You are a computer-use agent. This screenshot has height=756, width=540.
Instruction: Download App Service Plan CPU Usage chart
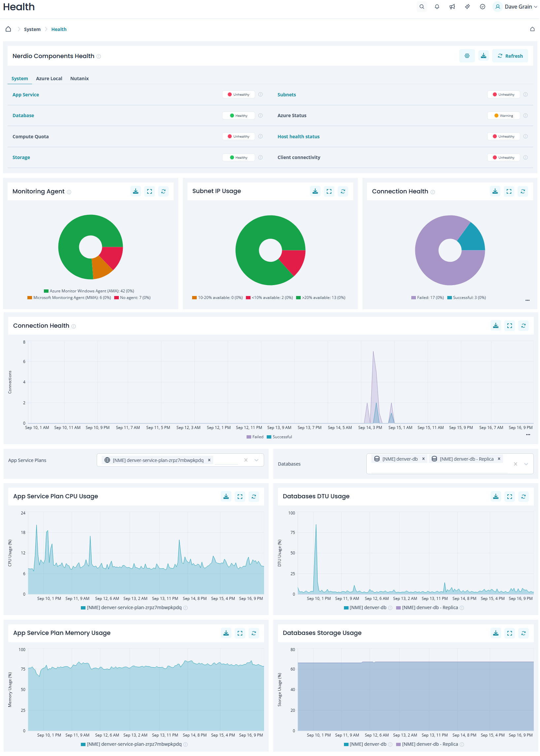tap(226, 497)
